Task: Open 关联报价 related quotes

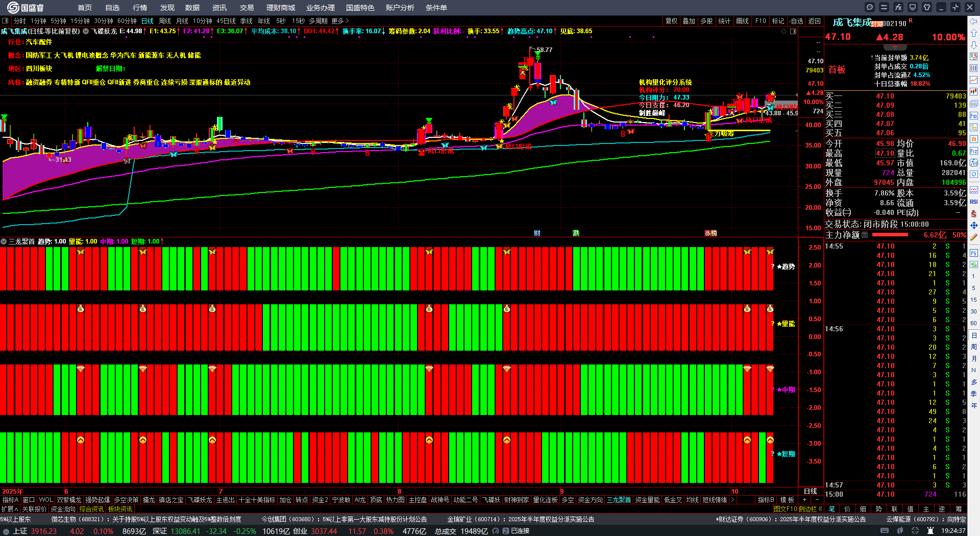Action: click(34, 509)
